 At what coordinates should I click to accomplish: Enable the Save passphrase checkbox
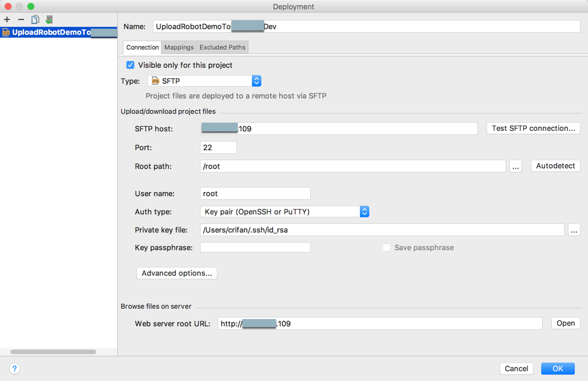pos(386,248)
